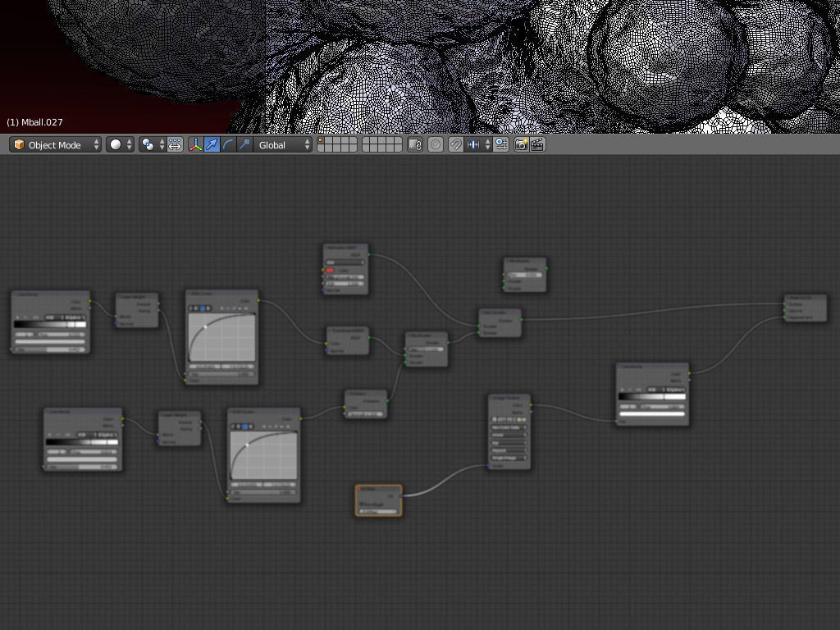Click curve control point in upper RGB Curves node
Image resolution: width=840 pixels, height=630 pixels.
coord(206,326)
